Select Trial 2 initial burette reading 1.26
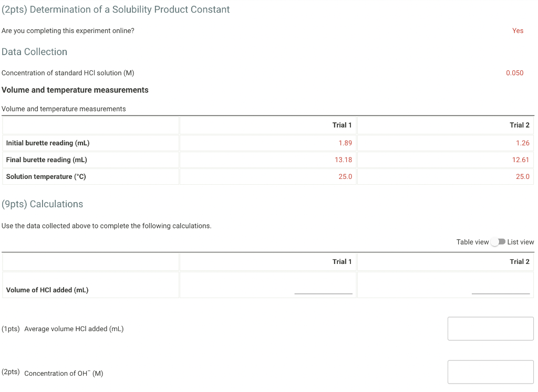538x392 pixels. click(523, 143)
